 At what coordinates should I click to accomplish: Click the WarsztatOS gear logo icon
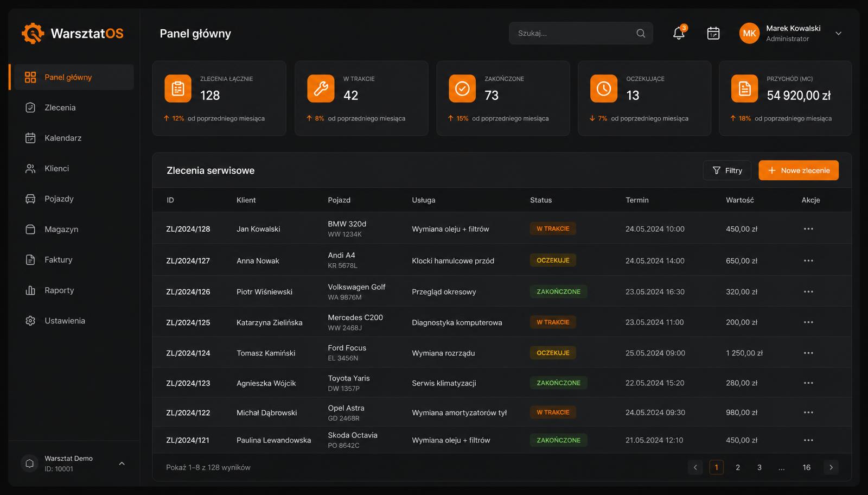(33, 34)
